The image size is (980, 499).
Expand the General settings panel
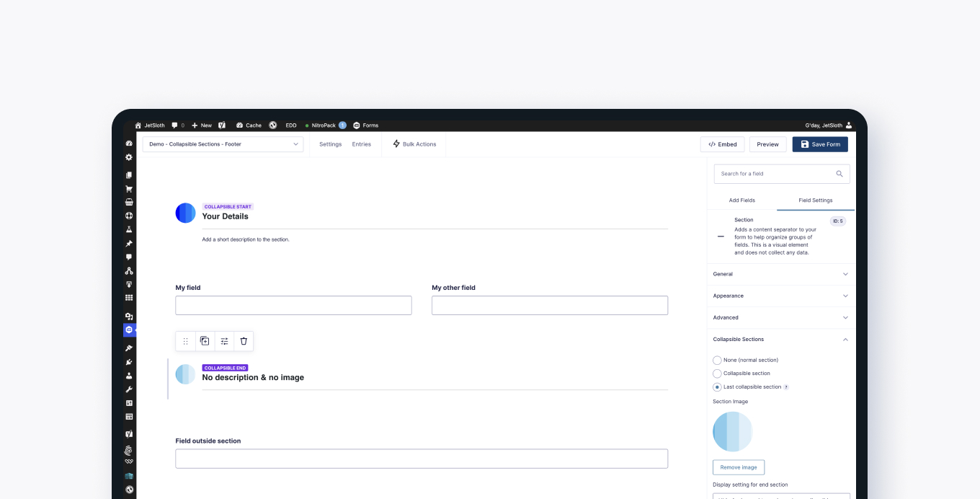tap(781, 274)
